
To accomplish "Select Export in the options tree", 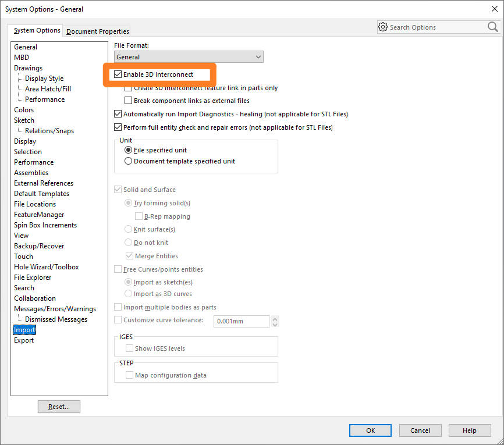I will (24, 340).
